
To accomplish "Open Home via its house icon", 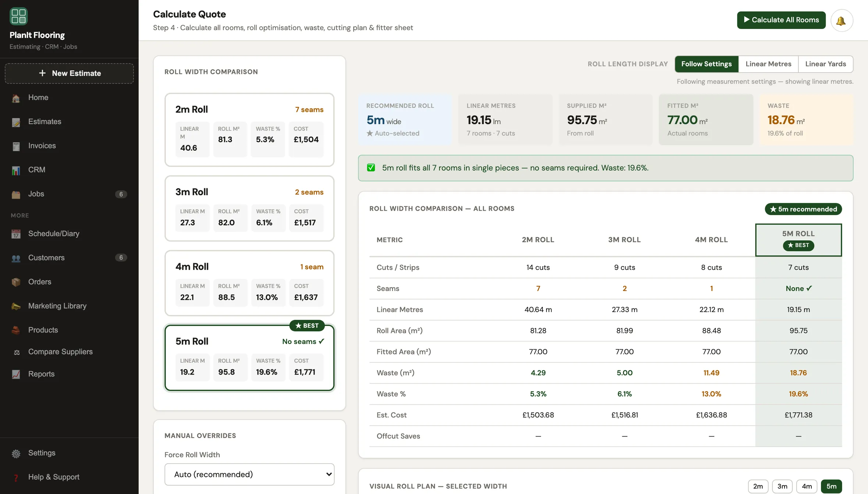I will pos(16,98).
